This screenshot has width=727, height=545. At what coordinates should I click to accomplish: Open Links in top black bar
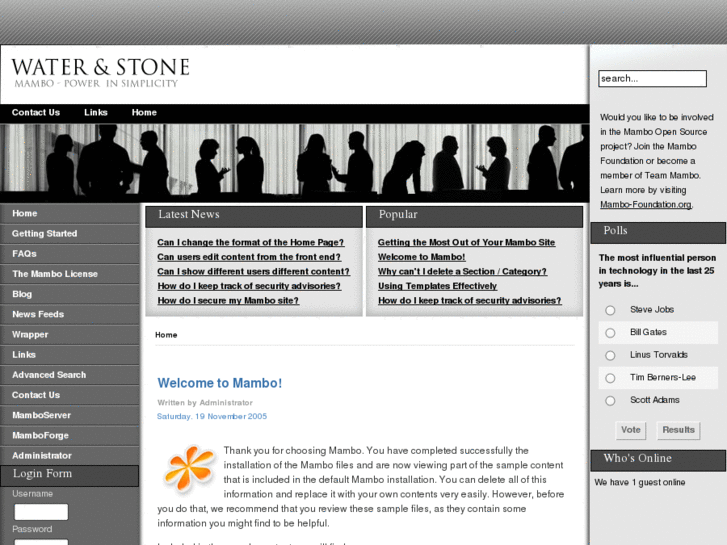[x=96, y=112]
